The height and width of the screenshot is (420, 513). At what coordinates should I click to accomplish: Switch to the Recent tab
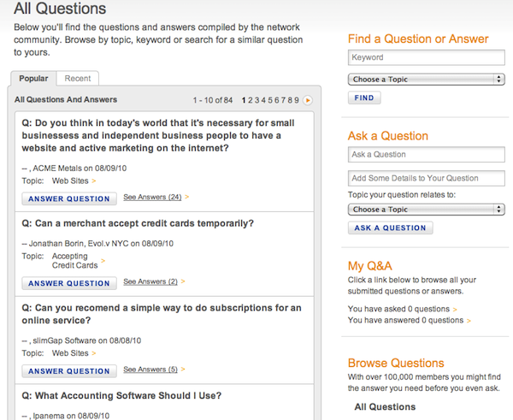click(78, 79)
